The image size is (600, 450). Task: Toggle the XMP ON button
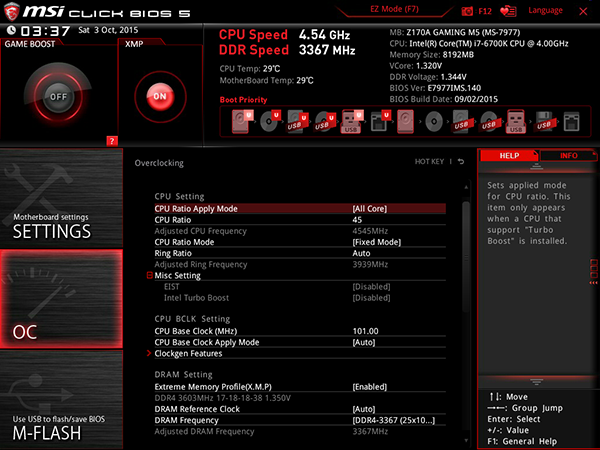pos(160,96)
